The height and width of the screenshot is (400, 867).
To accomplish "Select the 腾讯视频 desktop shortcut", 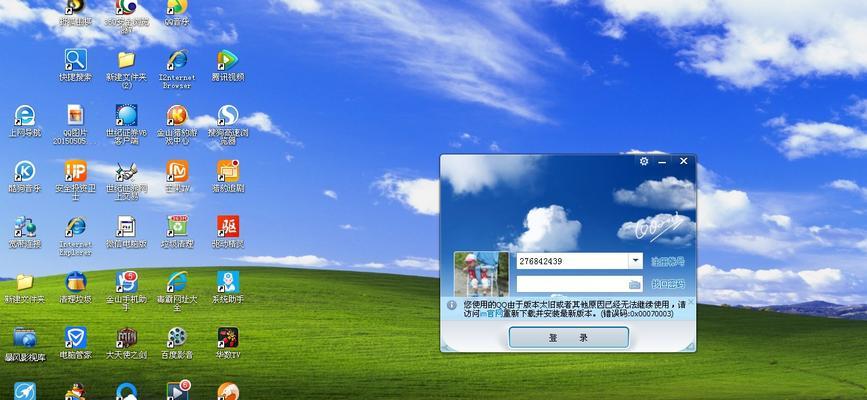I will tap(228, 65).
